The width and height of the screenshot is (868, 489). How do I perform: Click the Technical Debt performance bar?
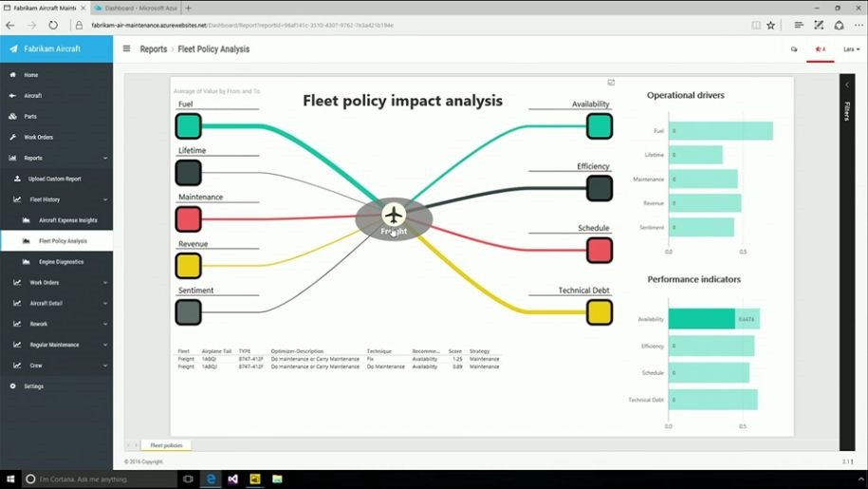(713, 400)
